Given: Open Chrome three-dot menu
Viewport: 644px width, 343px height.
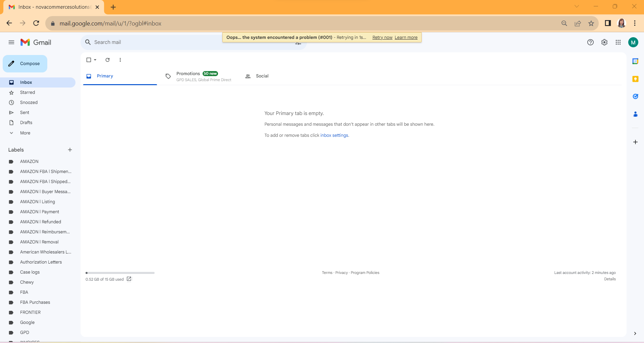Looking at the screenshot, I should tap(635, 23).
